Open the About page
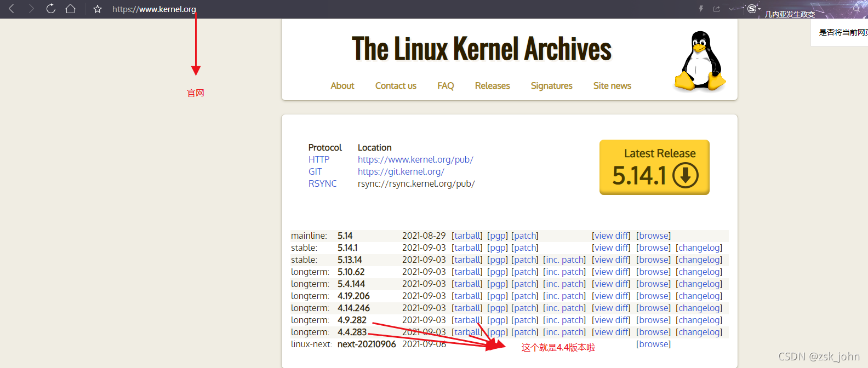The width and height of the screenshot is (868, 368). tap(342, 86)
